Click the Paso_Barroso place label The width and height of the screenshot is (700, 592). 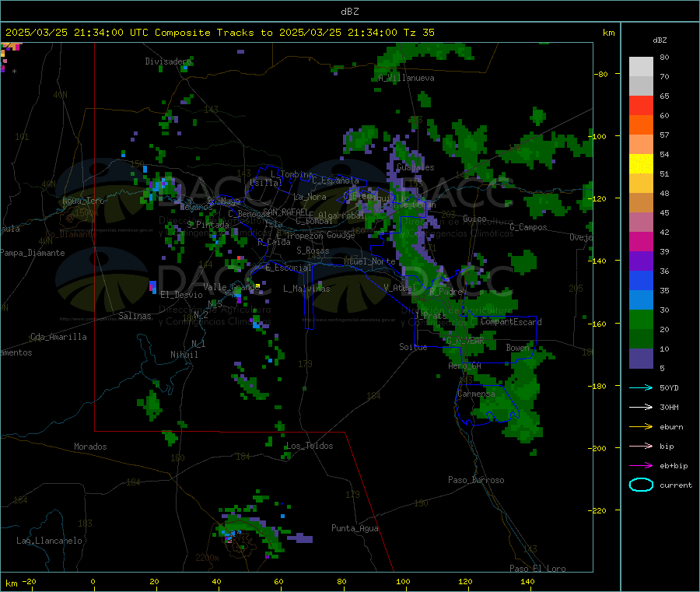(476, 480)
